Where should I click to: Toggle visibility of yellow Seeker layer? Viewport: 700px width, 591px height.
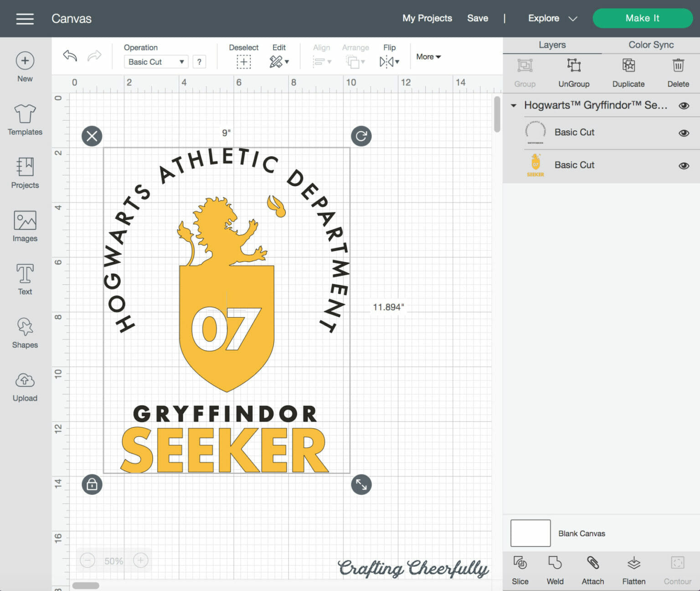click(684, 165)
